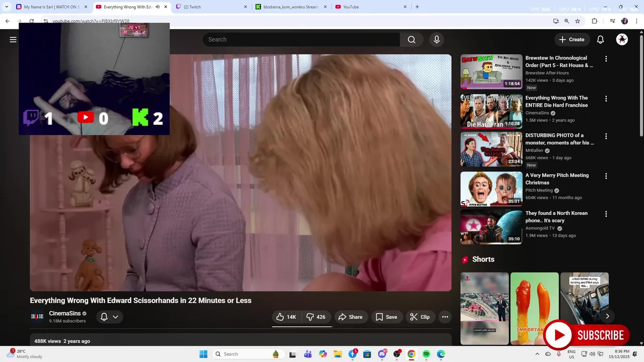Open the notifications bell in the YouTube header
The height and width of the screenshot is (362, 644).
(600, 40)
